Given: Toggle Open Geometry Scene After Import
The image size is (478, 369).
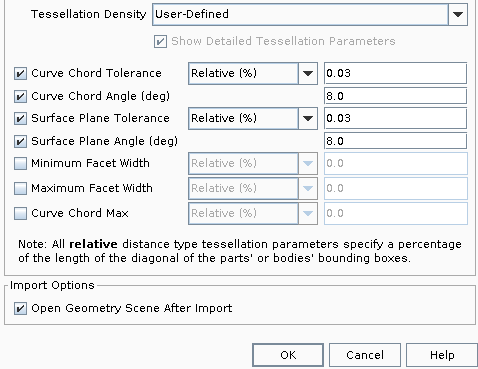Looking at the screenshot, I should [x=20, y=308].
